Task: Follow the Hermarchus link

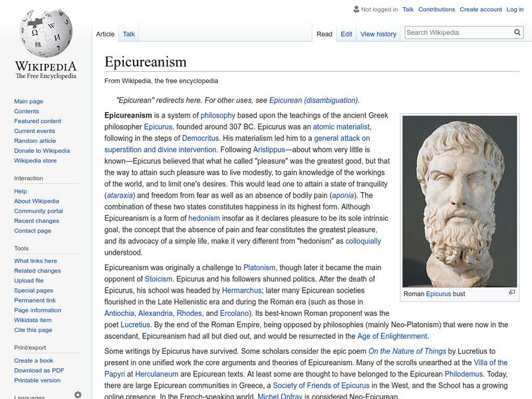Action: click(241, 291)
